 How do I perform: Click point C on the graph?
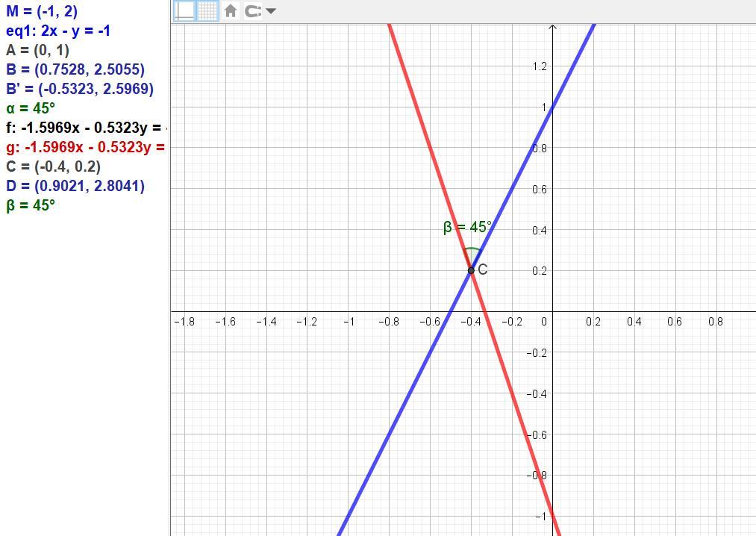tap(471, 270)
